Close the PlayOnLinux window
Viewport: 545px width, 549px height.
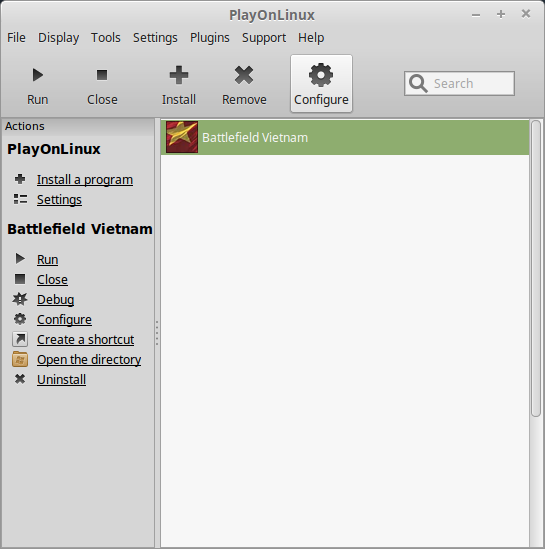click(526, 14)
